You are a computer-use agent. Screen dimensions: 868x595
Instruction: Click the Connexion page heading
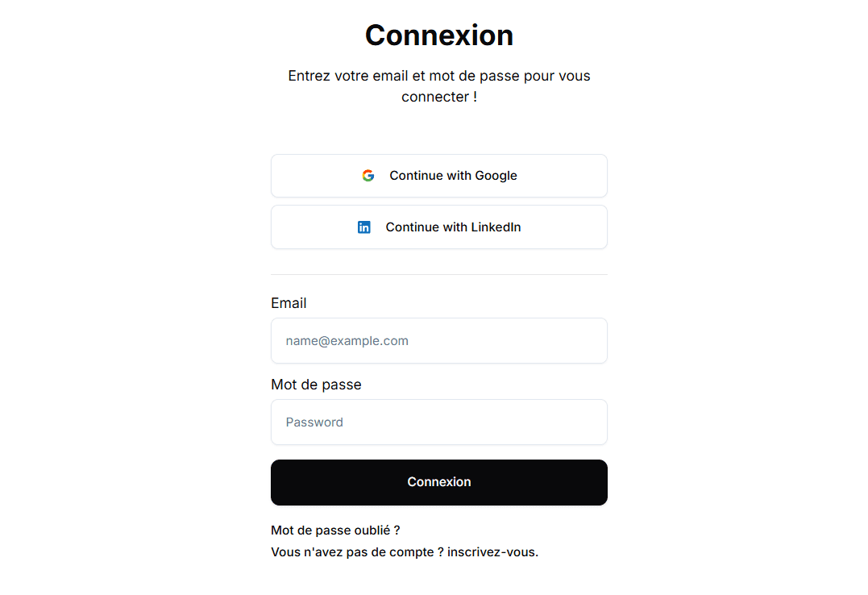tap(439, 35)
